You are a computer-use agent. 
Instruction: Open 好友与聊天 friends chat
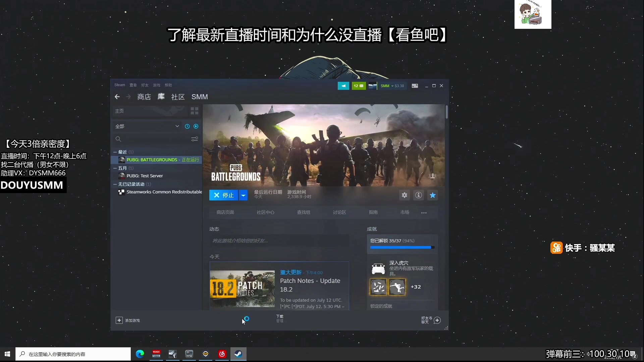(x=431, y=320)
